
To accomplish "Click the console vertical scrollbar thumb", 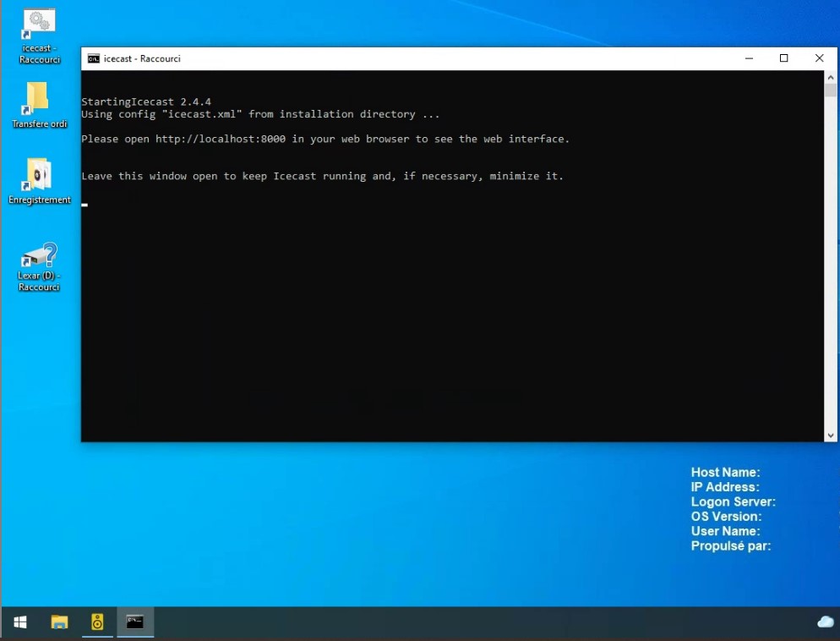I will [x=831, y=90].
